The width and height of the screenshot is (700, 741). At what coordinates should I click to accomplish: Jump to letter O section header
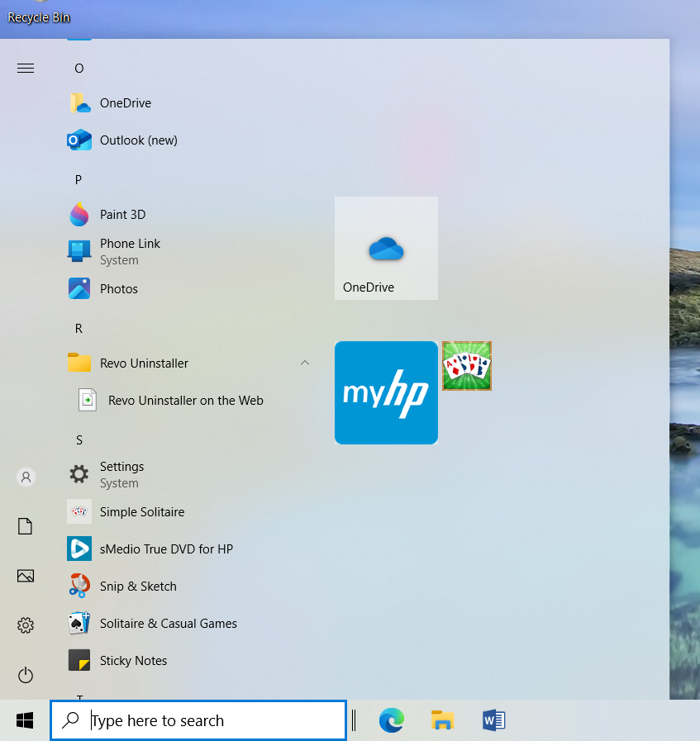pos(79,69)
